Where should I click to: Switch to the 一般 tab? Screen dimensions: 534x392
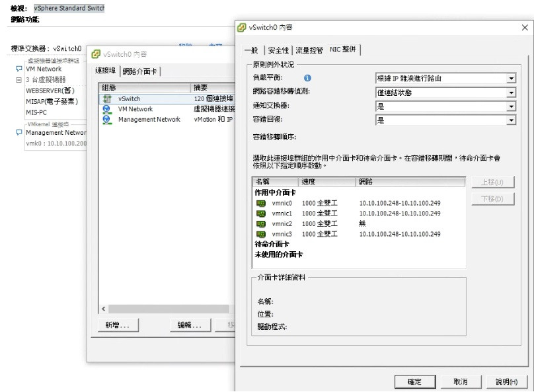(x=252, y=50)
